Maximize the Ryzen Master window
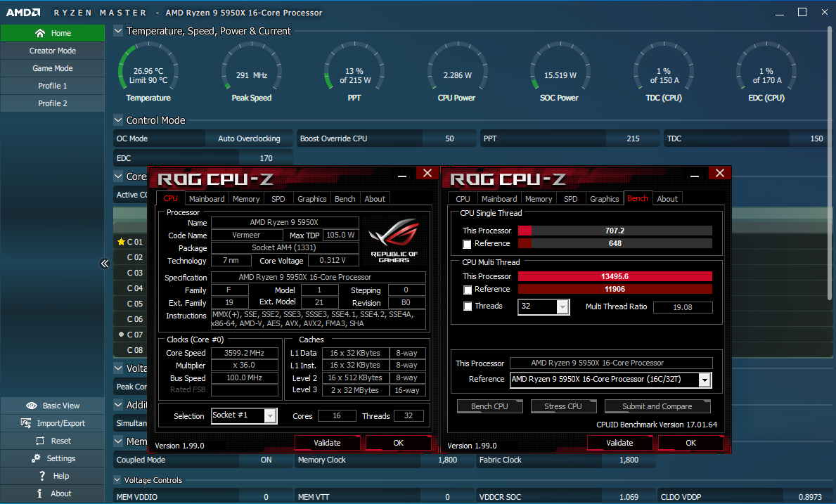The image size is (836, 504). [802, 12]
